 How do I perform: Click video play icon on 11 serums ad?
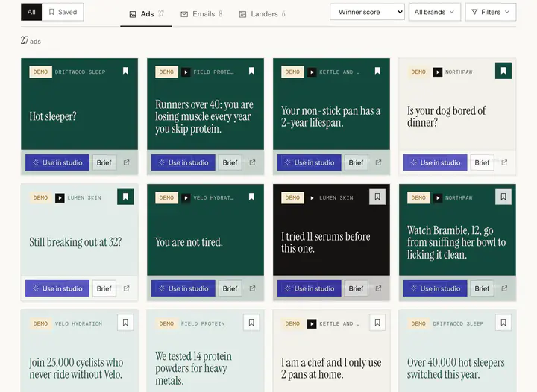click(x=312, y=197)
